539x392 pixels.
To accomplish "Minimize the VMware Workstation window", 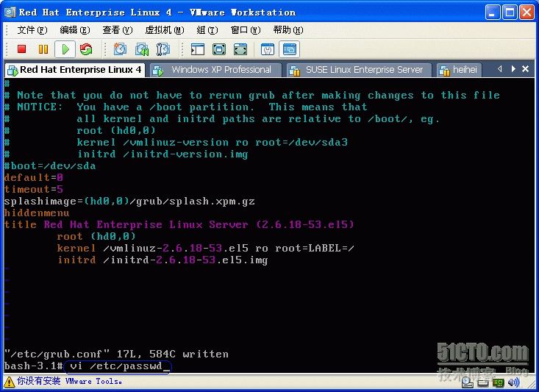I will coord(493,13).
